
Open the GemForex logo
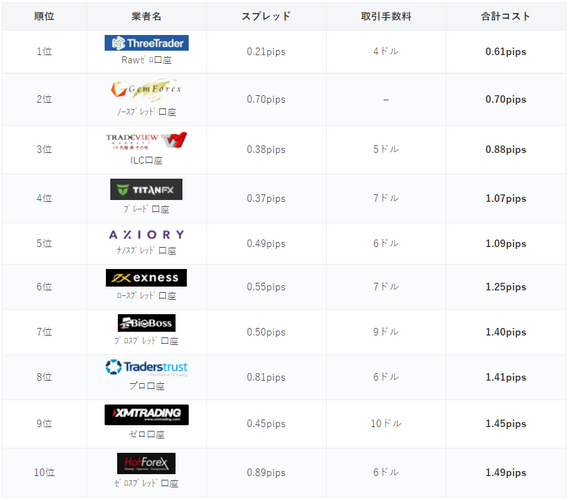click(x=146, y=89)
